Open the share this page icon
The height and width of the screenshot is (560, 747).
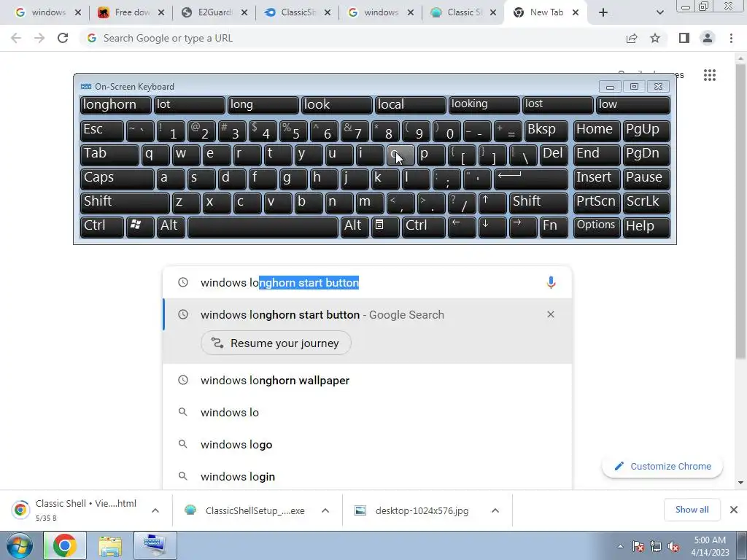pyautogui.click(x=632, y=38)
